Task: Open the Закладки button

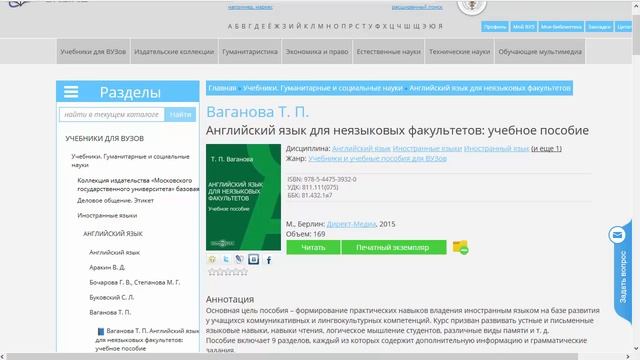Action: (x=599, y=27)
